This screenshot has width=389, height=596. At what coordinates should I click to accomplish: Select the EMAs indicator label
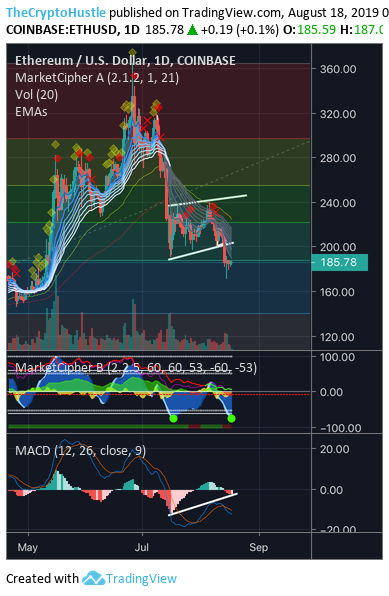pos(31,112)
